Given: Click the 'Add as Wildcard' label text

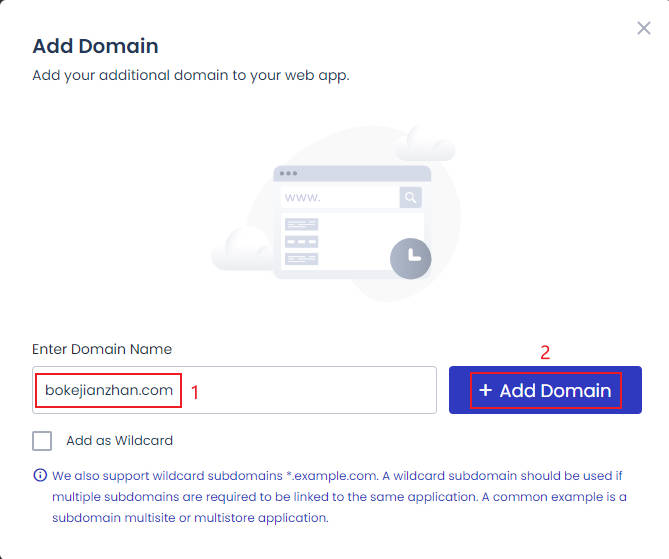Looking at the screenshot, I should (119, 440).
